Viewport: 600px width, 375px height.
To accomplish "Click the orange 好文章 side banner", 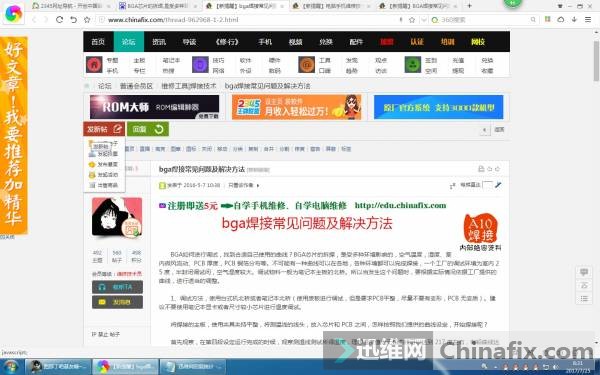I will [14, 135].
